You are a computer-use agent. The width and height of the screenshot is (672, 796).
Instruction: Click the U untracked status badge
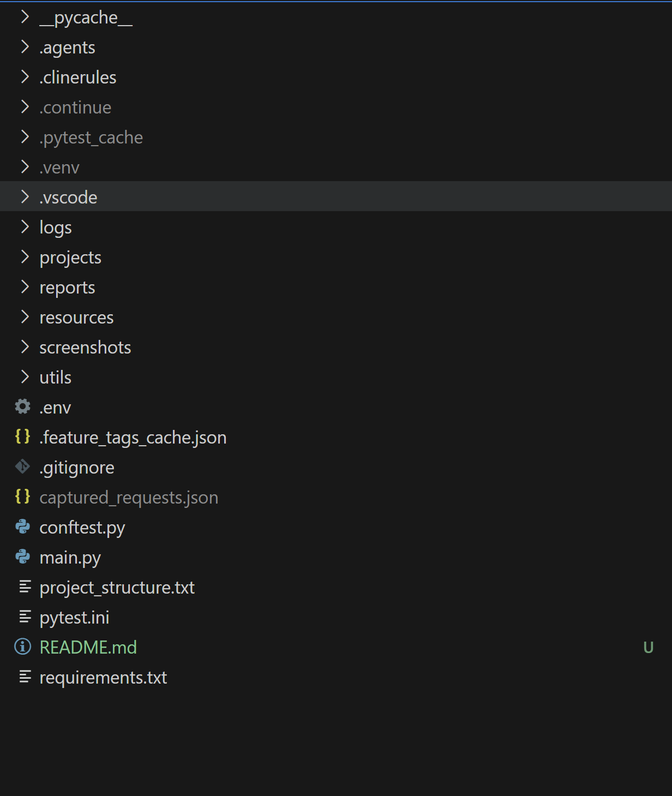[648, 647]
